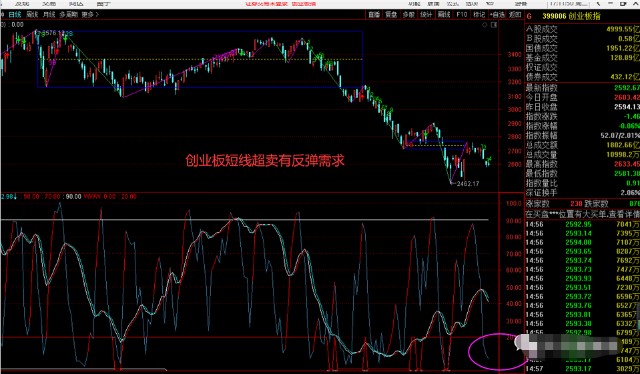Image resolution: width=640 pixels, height=374 pixels.
Task: Select the 画线 drawing tool
Action: coord(444,15)
